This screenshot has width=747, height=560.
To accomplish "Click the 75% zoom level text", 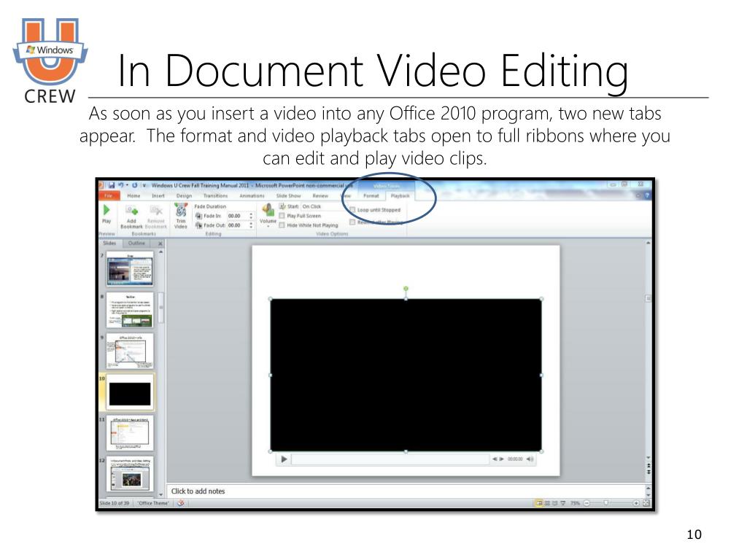I will point(576,503).
